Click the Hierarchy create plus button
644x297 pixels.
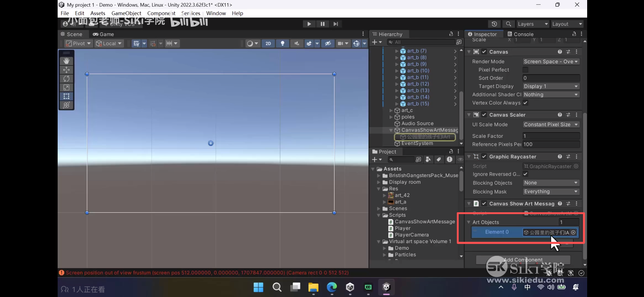377,42
